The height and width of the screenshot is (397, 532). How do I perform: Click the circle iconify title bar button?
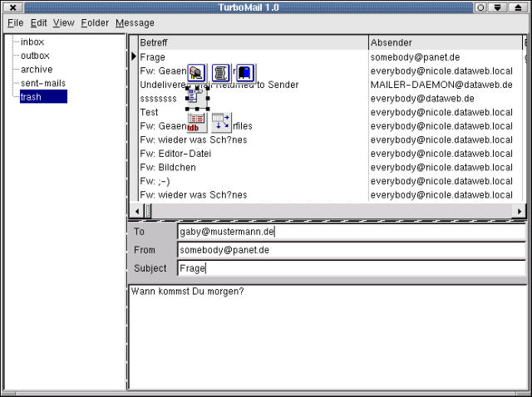pyautogui.click(x=480, y=7)
